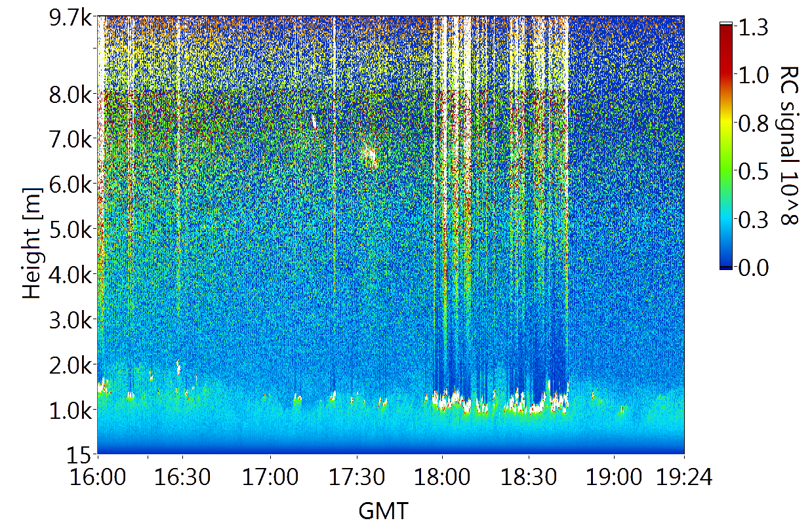The width and height of the screenshot is (812, 527).
Task: Click the dark blue bottom of the colorbar
Action: (725, 265)
